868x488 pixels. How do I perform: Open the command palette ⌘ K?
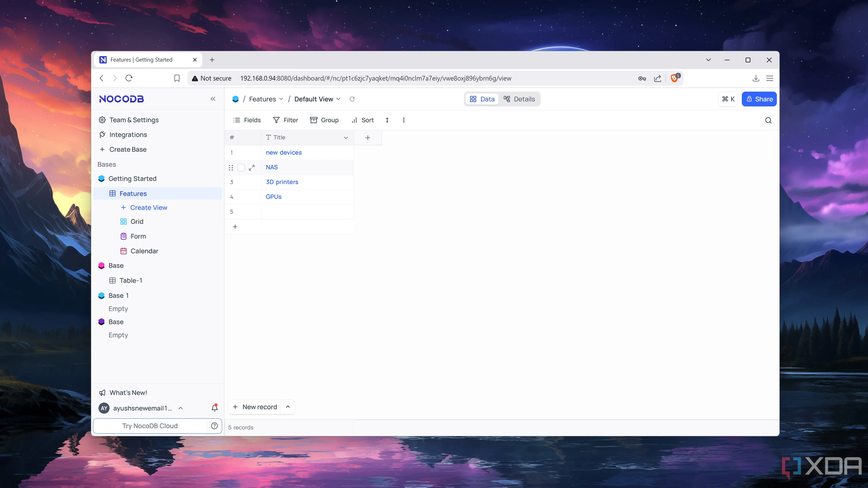[x=728, y=99]
